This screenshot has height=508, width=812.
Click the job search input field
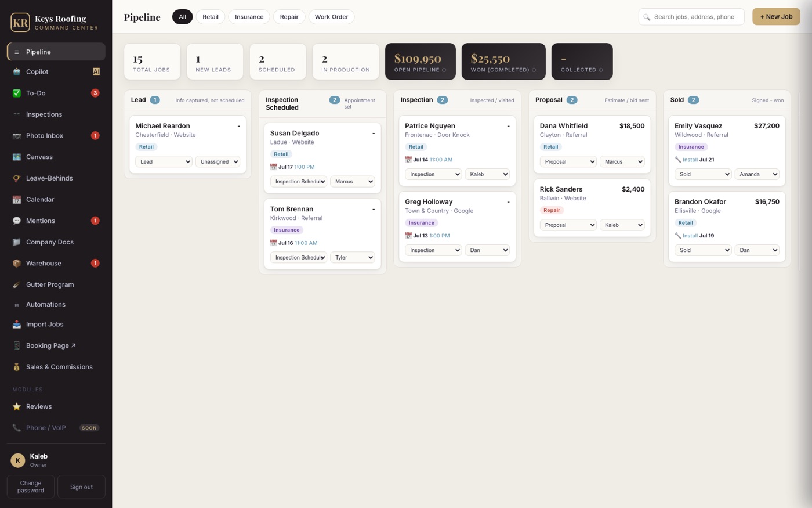(691, 17)
